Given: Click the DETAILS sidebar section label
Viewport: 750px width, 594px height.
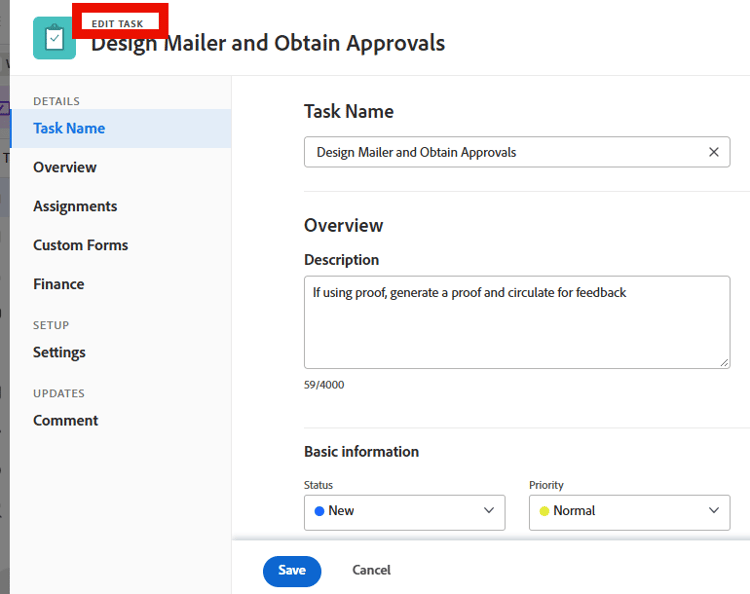Looking at the screenshot, I should 56,101.
